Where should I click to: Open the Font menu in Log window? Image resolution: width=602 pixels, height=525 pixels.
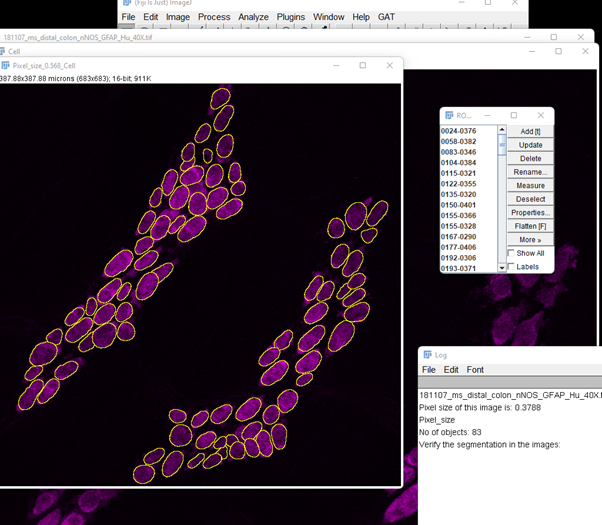[x=476, y=370]
